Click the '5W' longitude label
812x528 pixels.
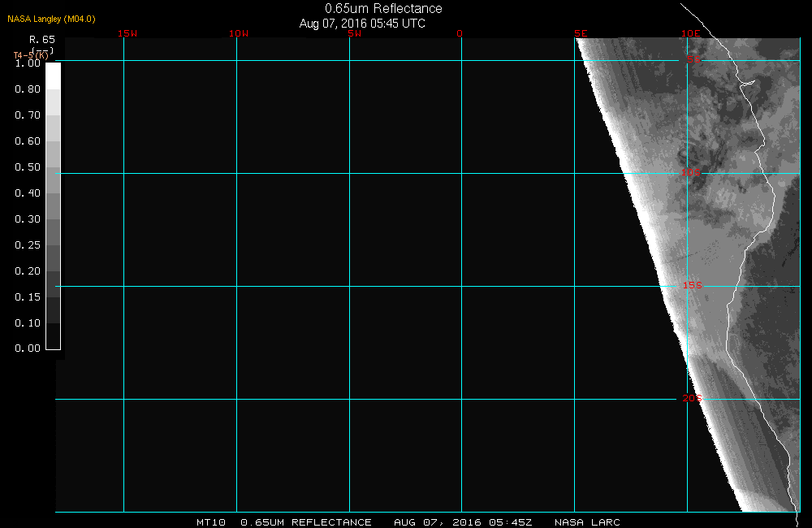pyautogui.click(x=355, y=33)
